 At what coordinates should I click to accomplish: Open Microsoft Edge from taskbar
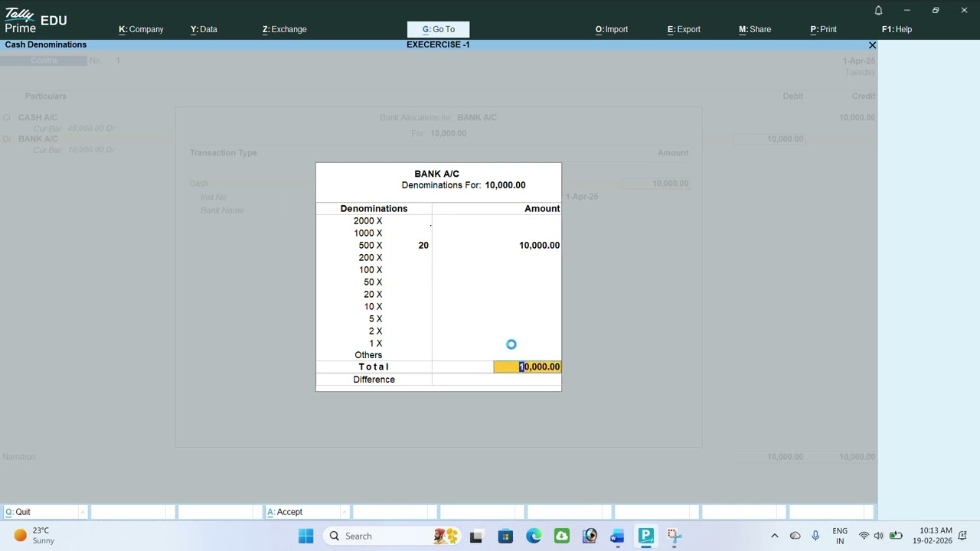point(534,536)
